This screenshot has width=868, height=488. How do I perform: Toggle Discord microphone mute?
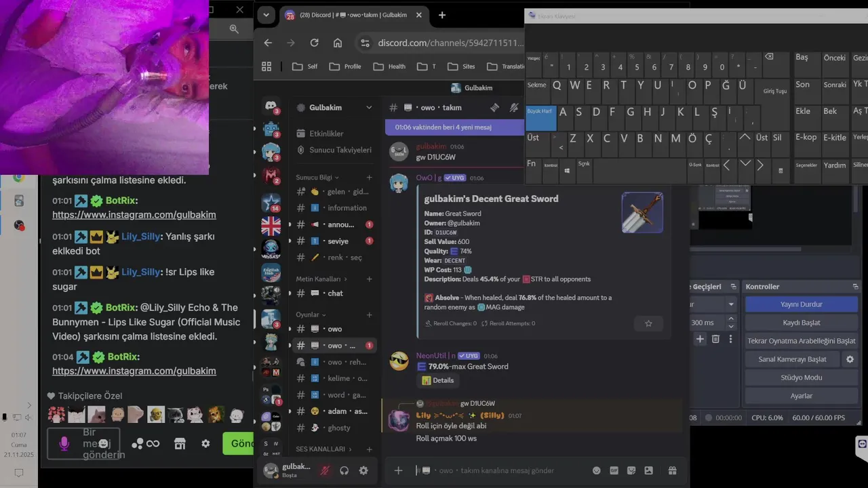click(325, 470)
